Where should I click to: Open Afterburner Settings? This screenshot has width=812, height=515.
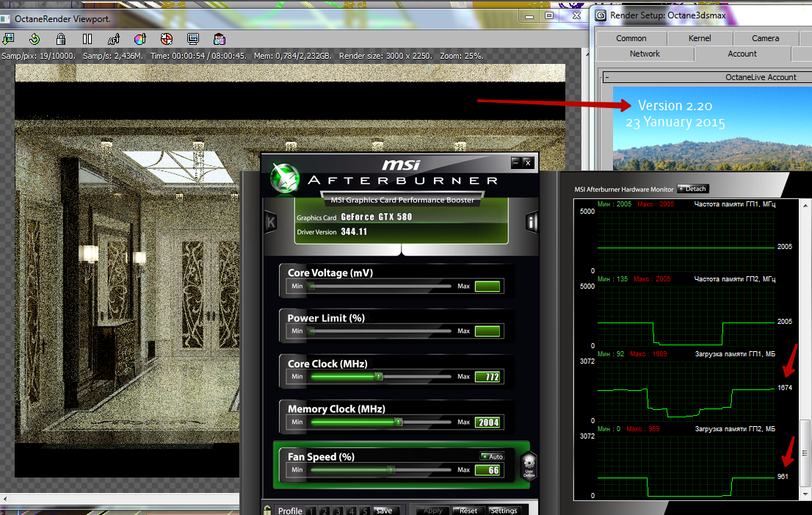pos(504,511)
